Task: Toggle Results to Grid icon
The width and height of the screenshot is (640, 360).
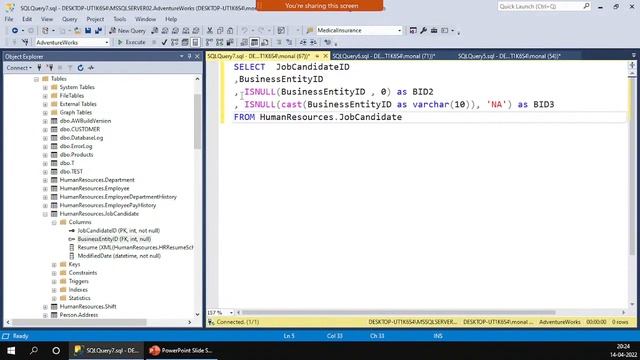Action: [254, 42]
